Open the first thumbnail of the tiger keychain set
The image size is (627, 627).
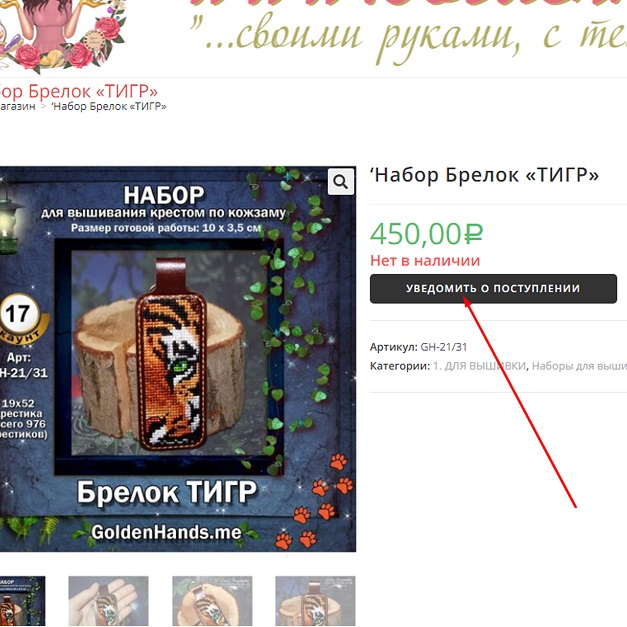pyautogui.click(x=22, y=601)
